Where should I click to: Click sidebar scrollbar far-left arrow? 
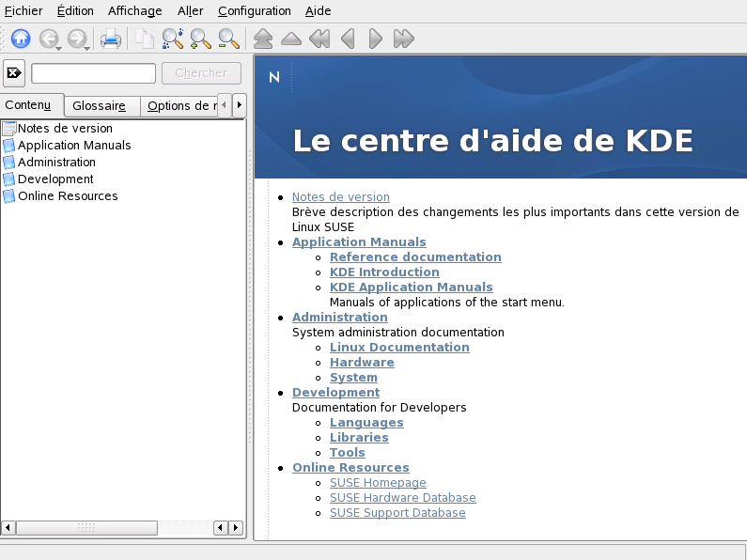(x=8, y=528)
